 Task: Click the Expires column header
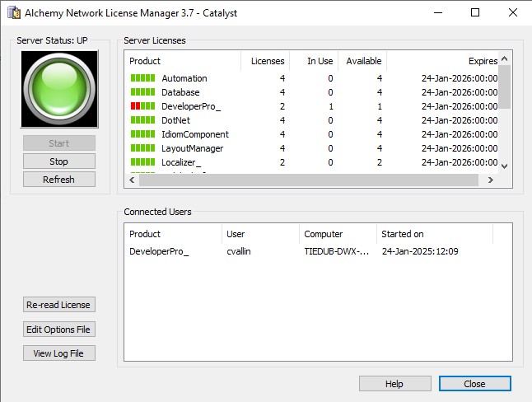coord(442,61)
